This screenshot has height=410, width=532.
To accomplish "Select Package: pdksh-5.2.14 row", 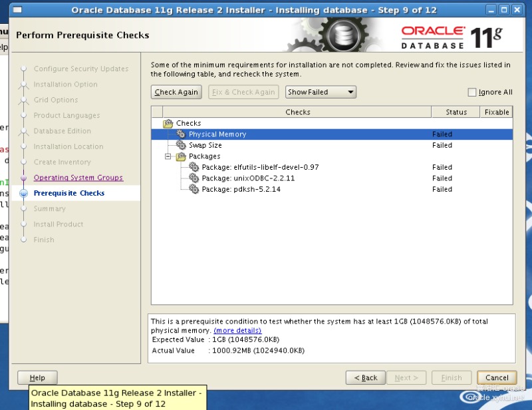I will point(332,189).
